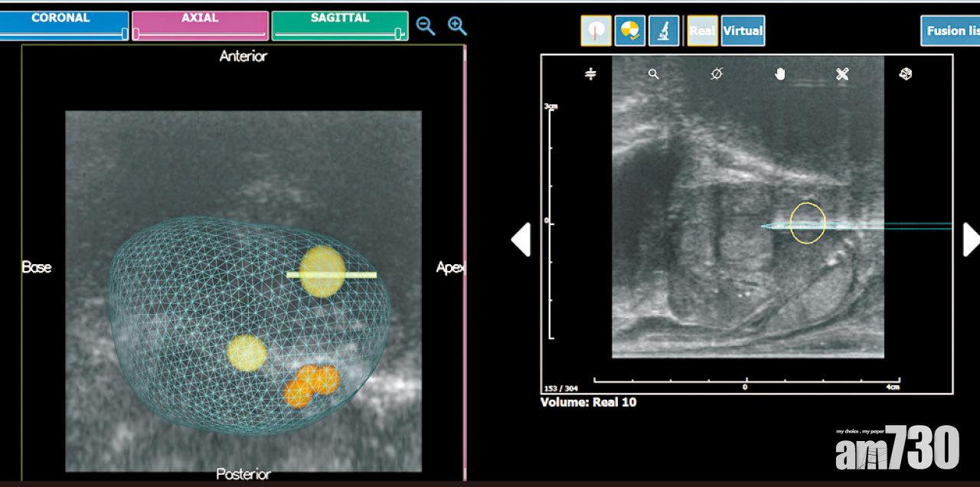
Task: Click the split-line icon above ultrasound image
Action: [x=590, y=74]
